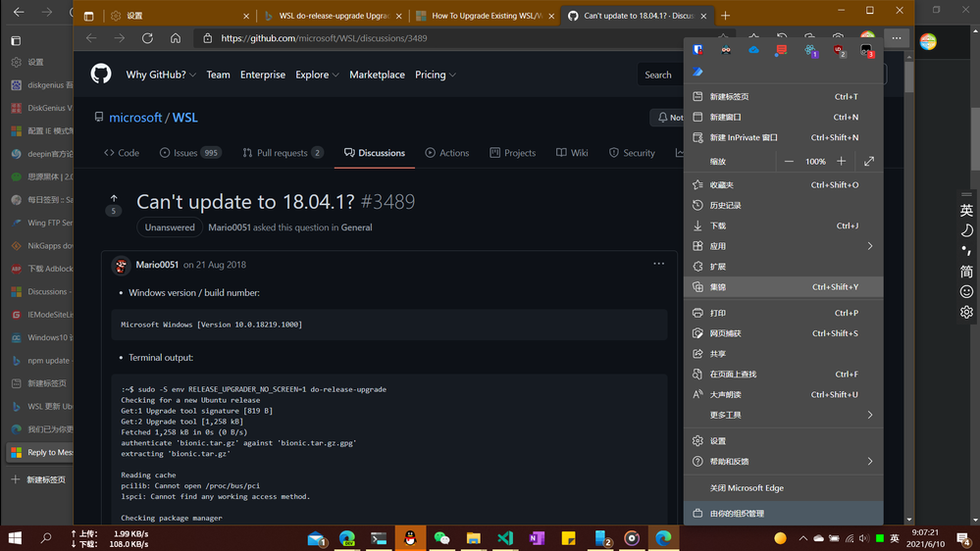Open the Mail app in the taskbar

click(x=316, y=538)
